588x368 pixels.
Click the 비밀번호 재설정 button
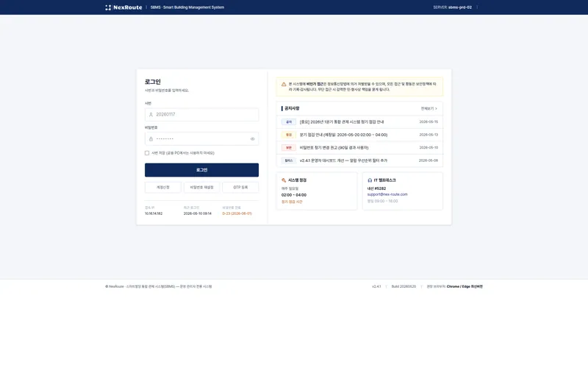click(x=201, y=188)
